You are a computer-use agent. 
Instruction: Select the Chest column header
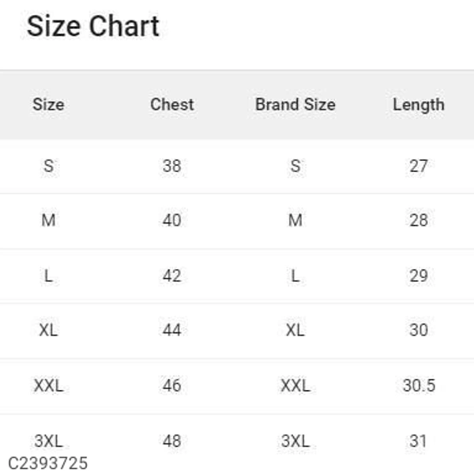171,104
